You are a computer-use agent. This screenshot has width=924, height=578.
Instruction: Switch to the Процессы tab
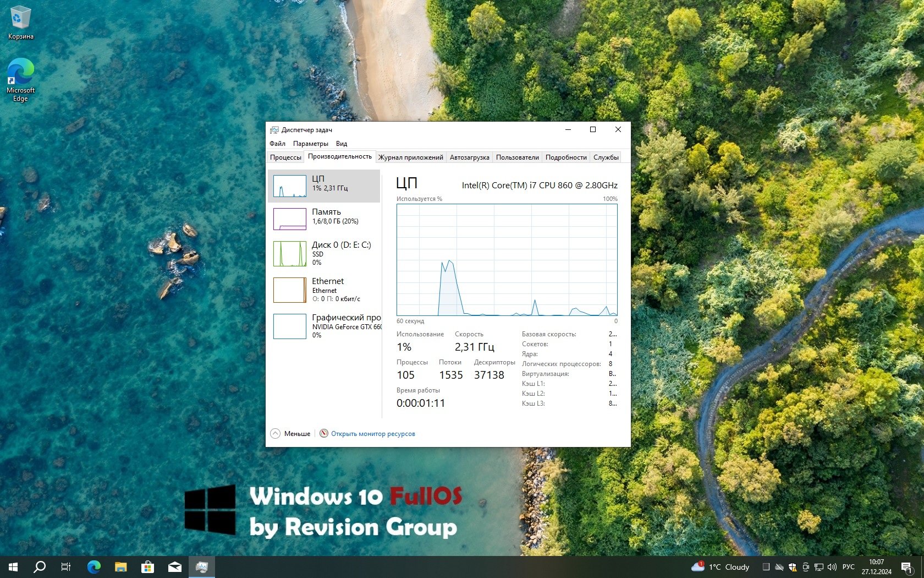[285, 157]
